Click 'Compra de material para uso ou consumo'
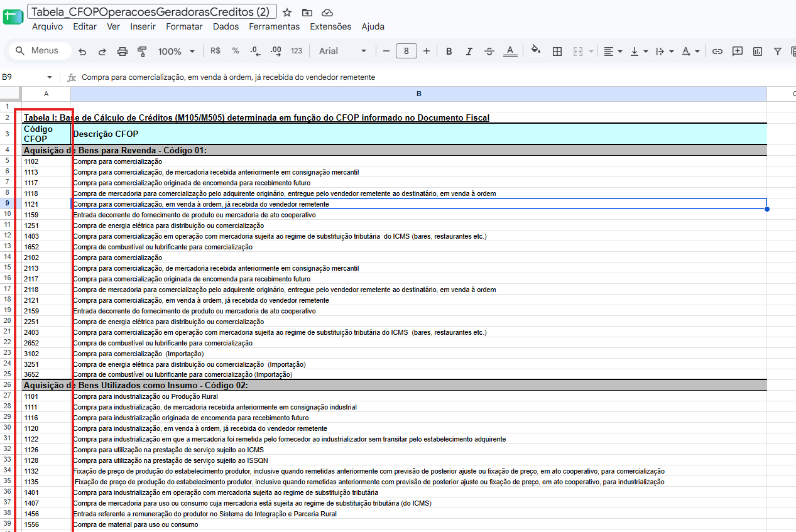Screen dimensions: 796x532 click(136, 524)
